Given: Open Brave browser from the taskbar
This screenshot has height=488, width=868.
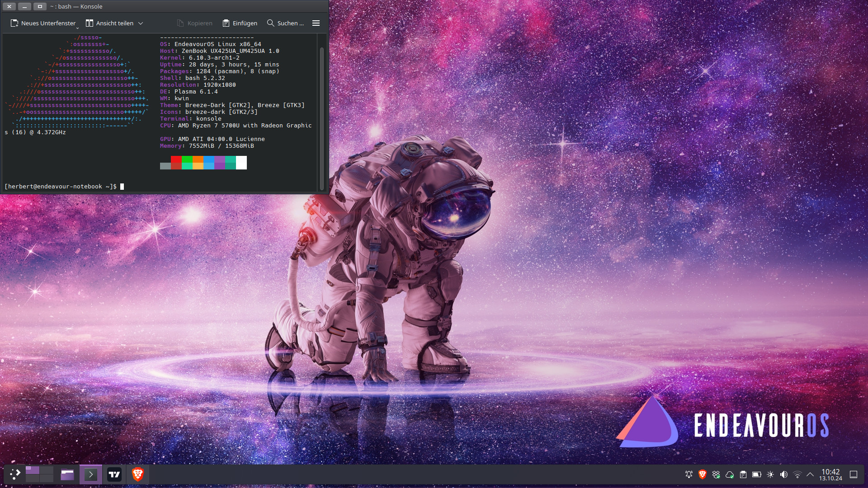Looking at the screenshot, I should coord(138,474).
